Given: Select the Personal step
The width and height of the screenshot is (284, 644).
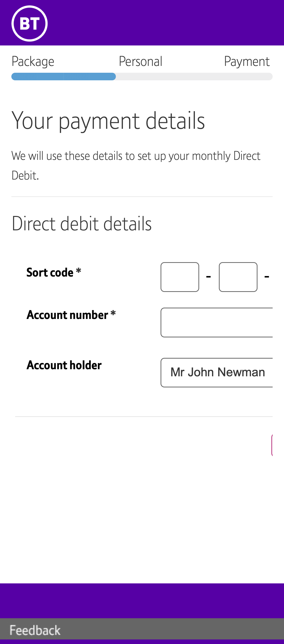Looking at the screenshot, I should tap(140, 61).
